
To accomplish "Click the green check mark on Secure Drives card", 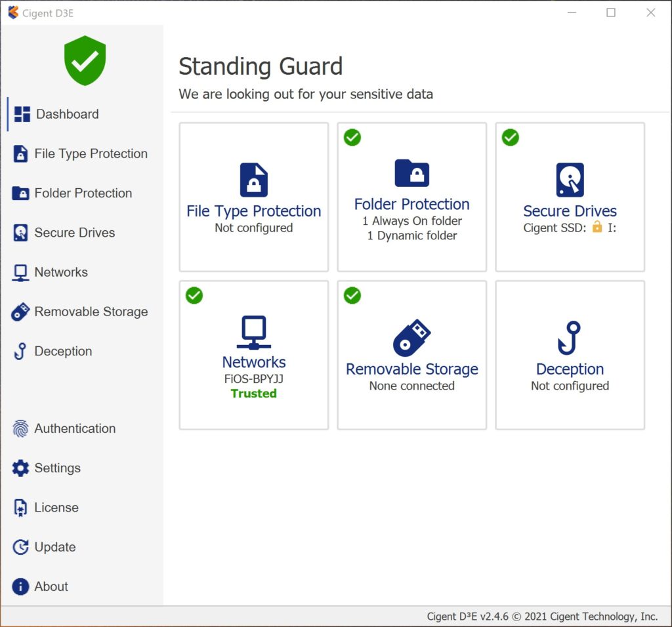I will [x=511, y=138].
